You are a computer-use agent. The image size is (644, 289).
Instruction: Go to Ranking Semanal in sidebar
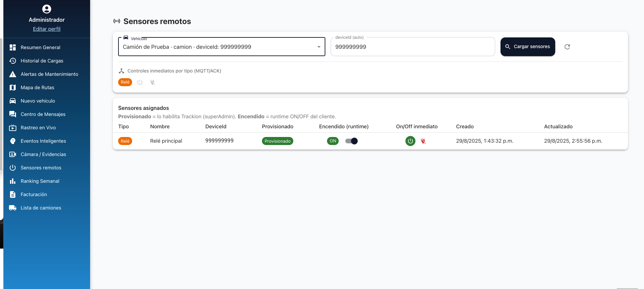coord(40,181)
